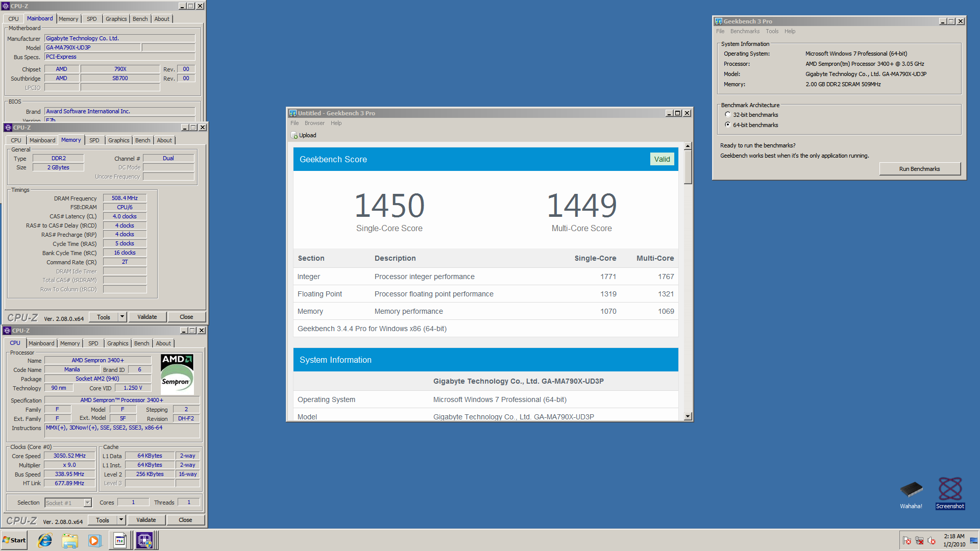This screenshot has width=980, height=551.
Task: Click the disconnected network tray icon
Action: pos(919,541)
